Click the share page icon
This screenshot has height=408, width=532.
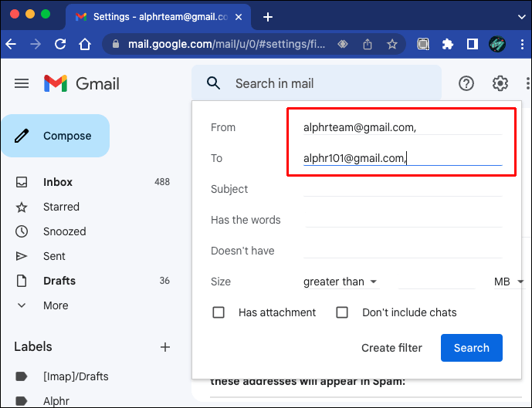368,44
